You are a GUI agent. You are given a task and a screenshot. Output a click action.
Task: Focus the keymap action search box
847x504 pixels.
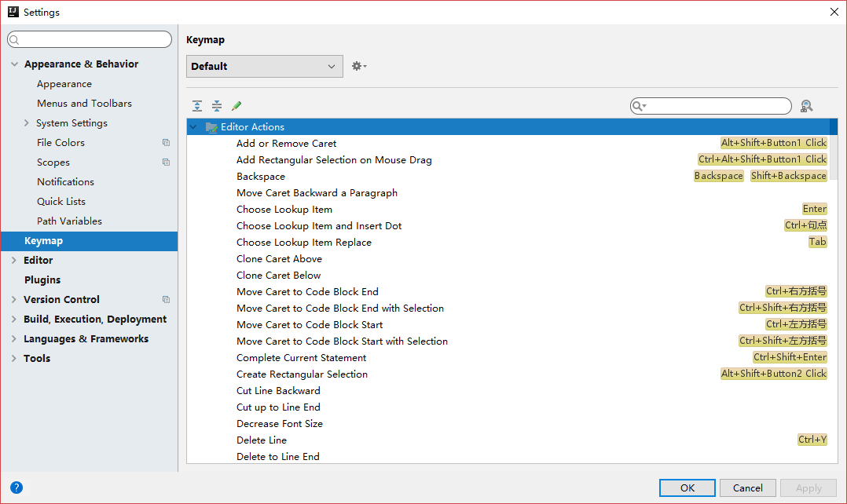717,106
